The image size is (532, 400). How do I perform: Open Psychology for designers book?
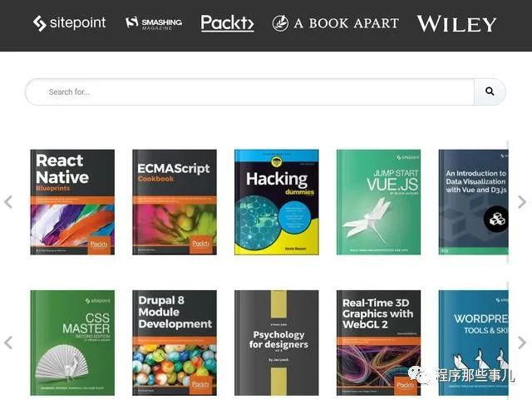point(277,343)
